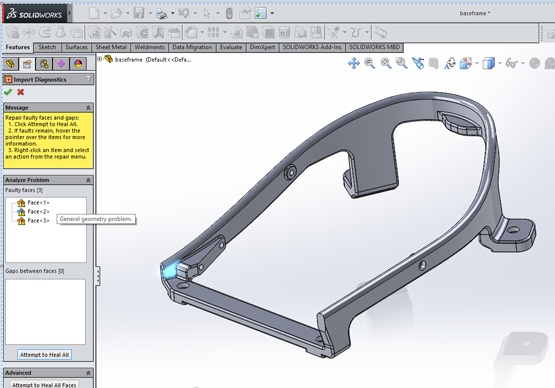Expand baseframe tree in graphics area

100,59
